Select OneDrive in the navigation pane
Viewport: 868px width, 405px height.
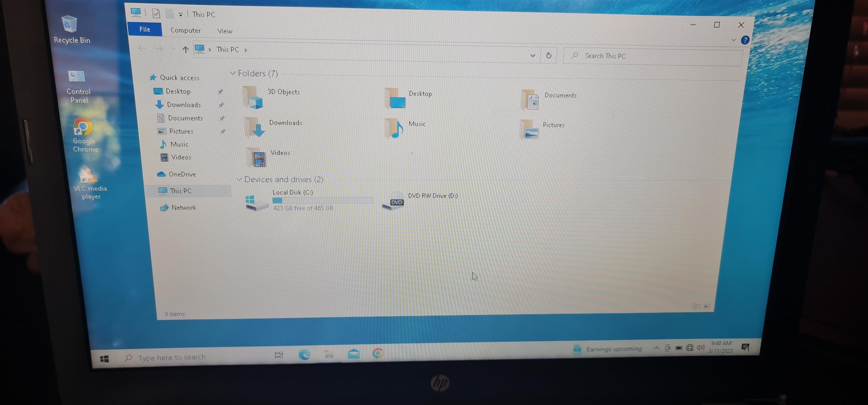[182, 174]
